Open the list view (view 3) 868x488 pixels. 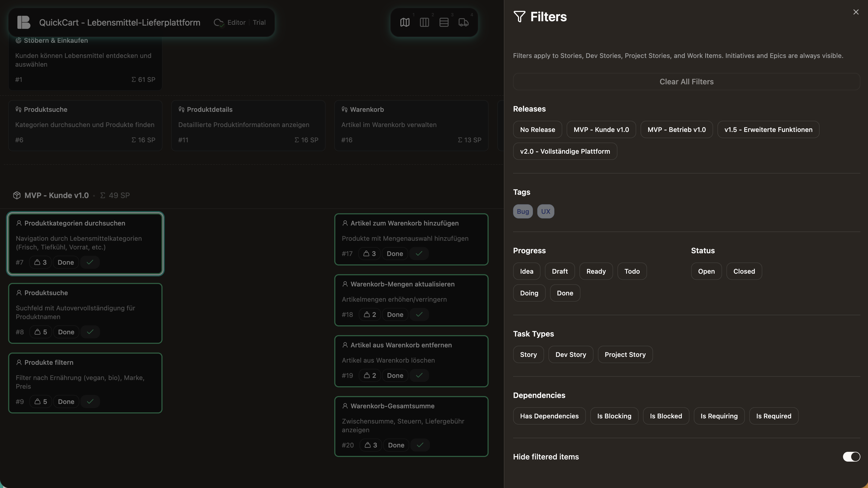[x=444, y=22]
